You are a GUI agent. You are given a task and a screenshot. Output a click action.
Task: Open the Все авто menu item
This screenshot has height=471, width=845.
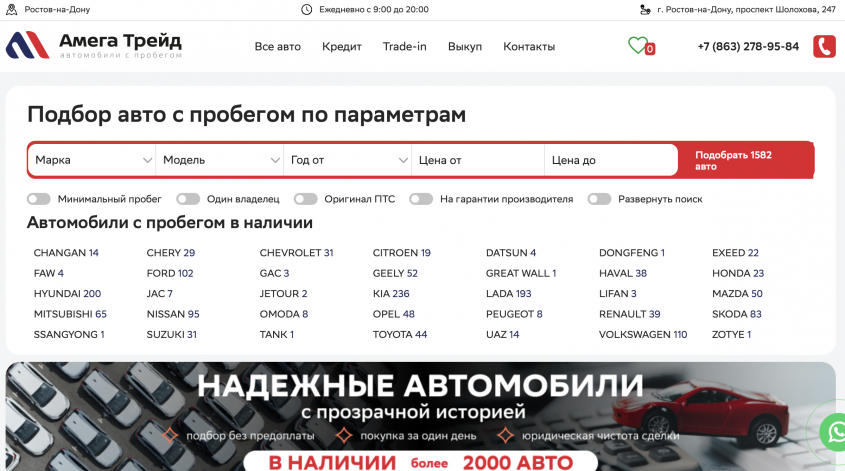pos(277,46)
